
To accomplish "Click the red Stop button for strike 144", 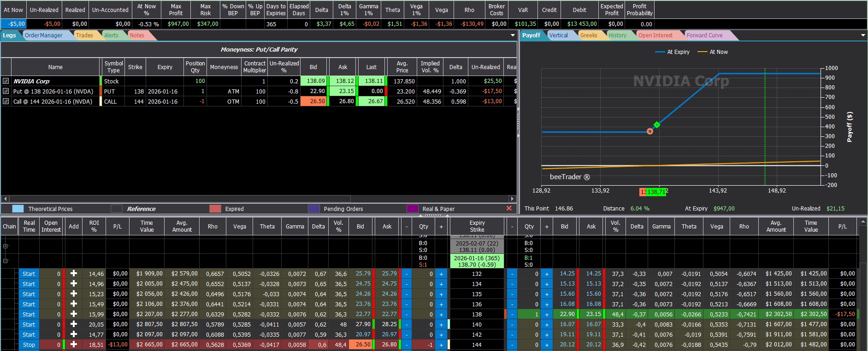I will 29,345.
